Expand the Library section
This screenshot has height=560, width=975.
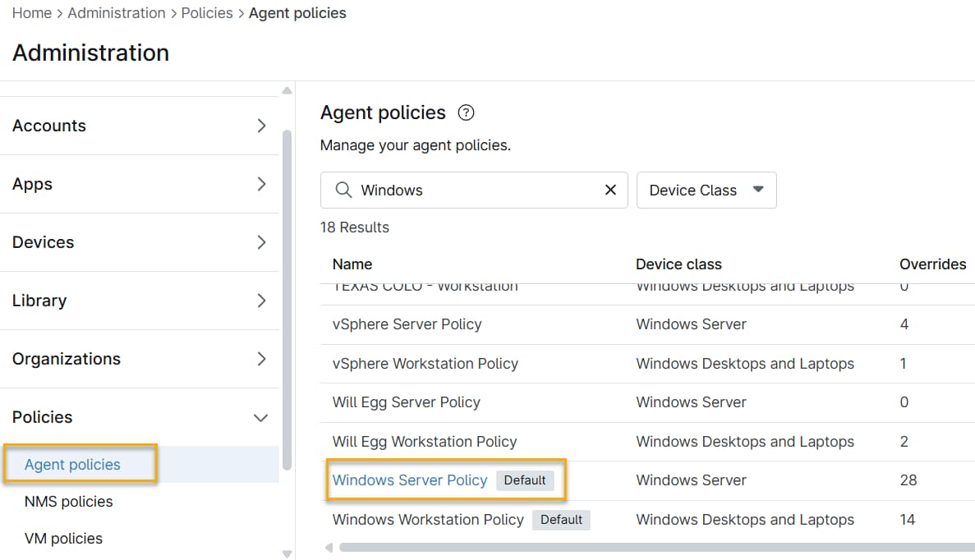tap(140, 301)
